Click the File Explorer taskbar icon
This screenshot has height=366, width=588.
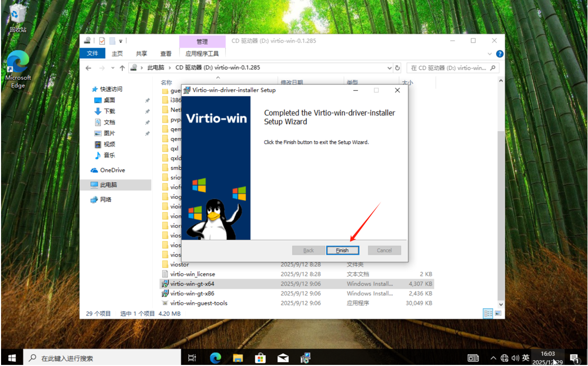point(238,358)
